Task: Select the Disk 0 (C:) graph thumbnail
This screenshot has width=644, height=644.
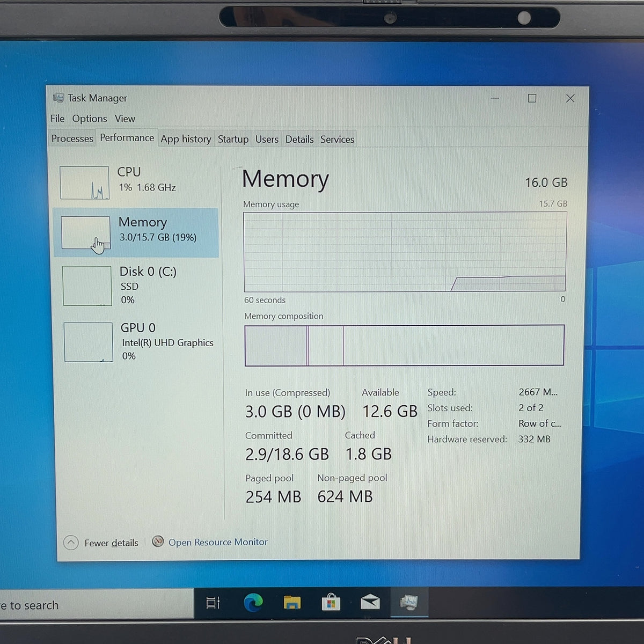Action: click(x=87, y=286)
